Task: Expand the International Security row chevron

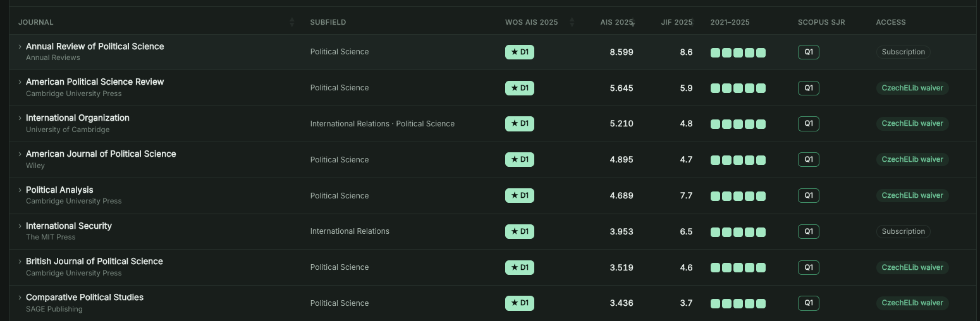Action: click(20, 226)
